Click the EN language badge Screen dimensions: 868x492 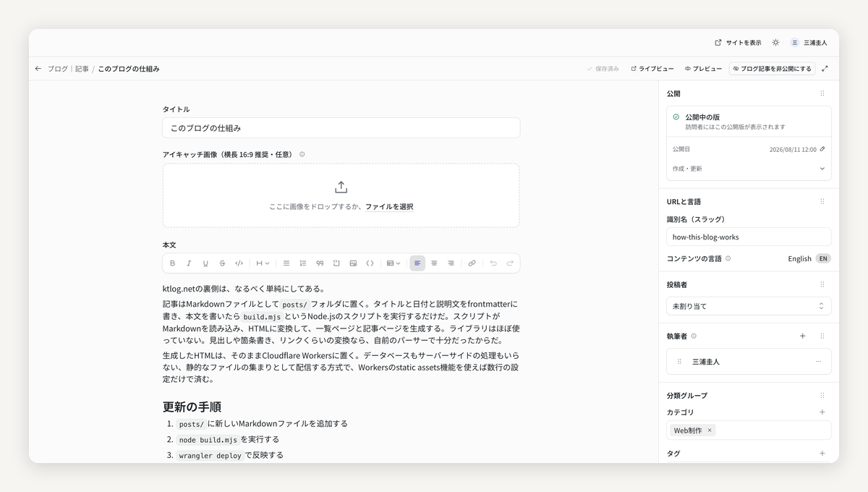coord(823,258)
